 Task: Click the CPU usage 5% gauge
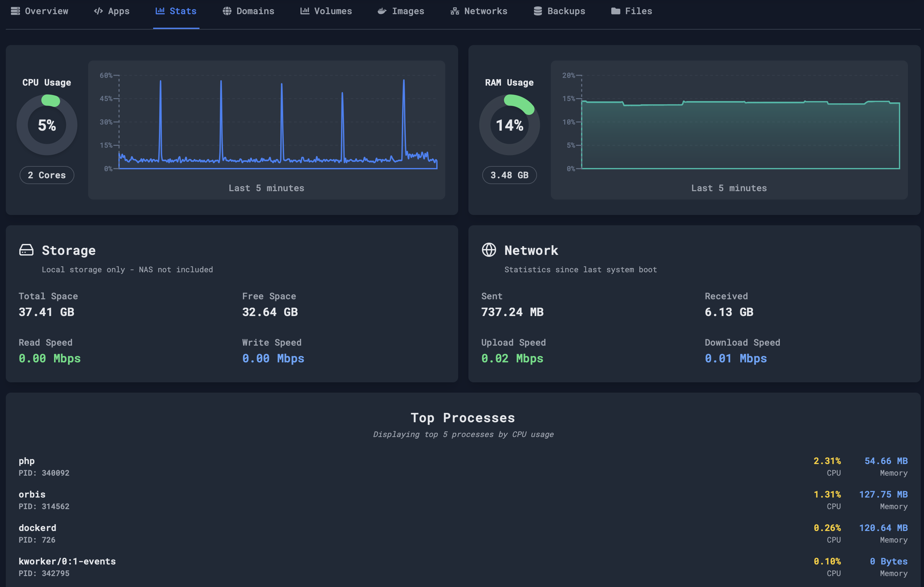click(x=47, y=125)
